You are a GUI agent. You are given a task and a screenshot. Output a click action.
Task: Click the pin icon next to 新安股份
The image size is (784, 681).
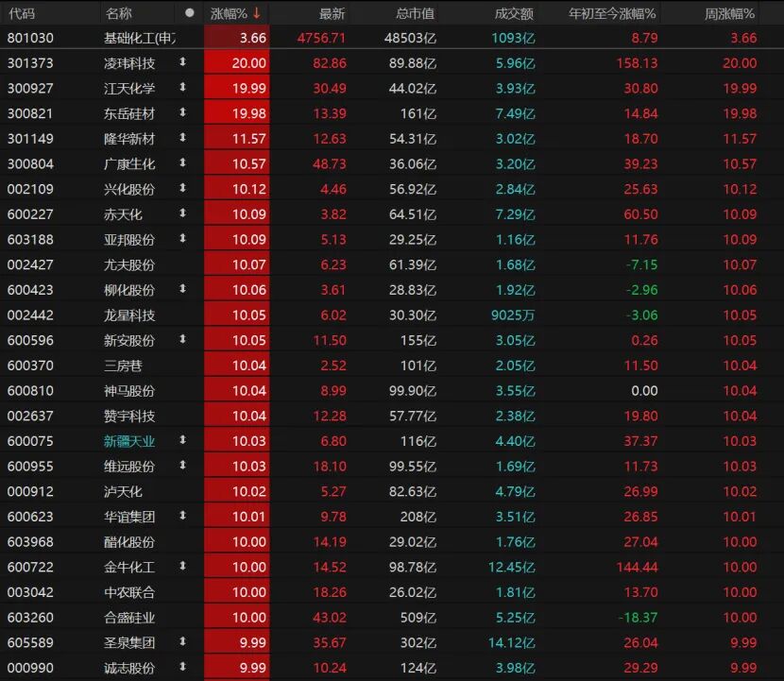tap(182, 339)
